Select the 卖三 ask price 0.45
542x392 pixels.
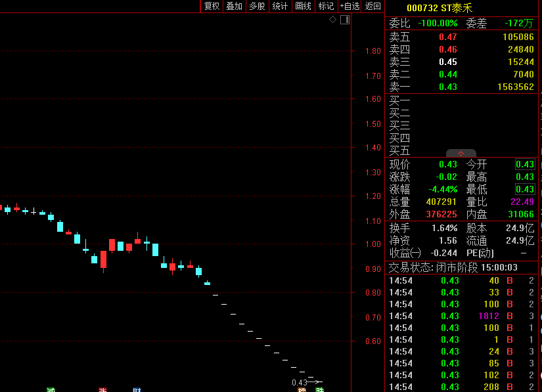click(447, 62)
